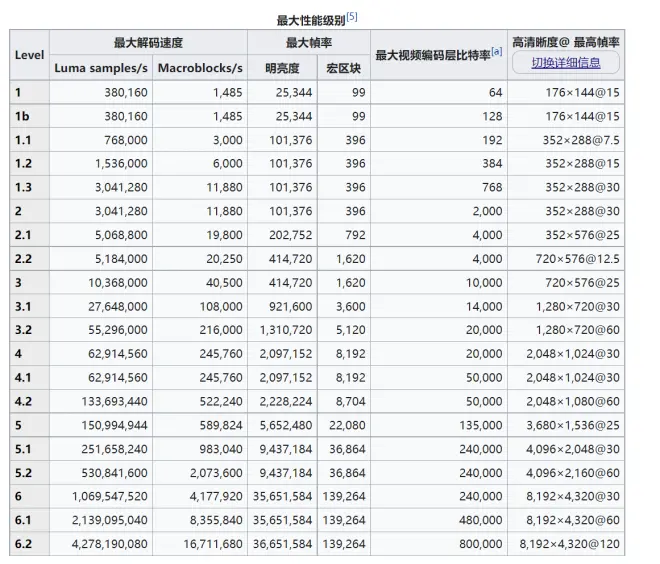Click the 3,680×1,536@25 resolution cell
The width and height of the screenshot is (660, 564).
click(566, 425)
